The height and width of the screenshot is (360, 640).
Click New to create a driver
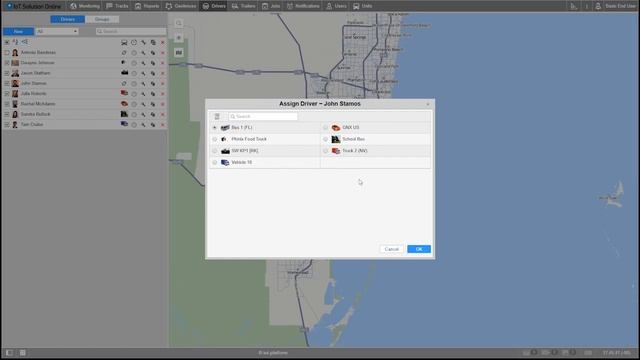18,31
